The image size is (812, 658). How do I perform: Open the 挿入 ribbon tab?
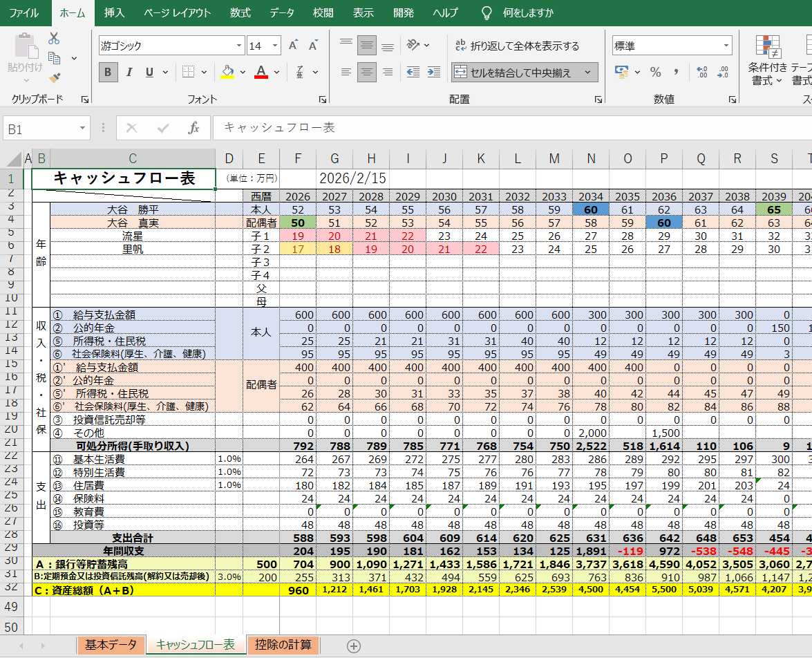point(114,13)
